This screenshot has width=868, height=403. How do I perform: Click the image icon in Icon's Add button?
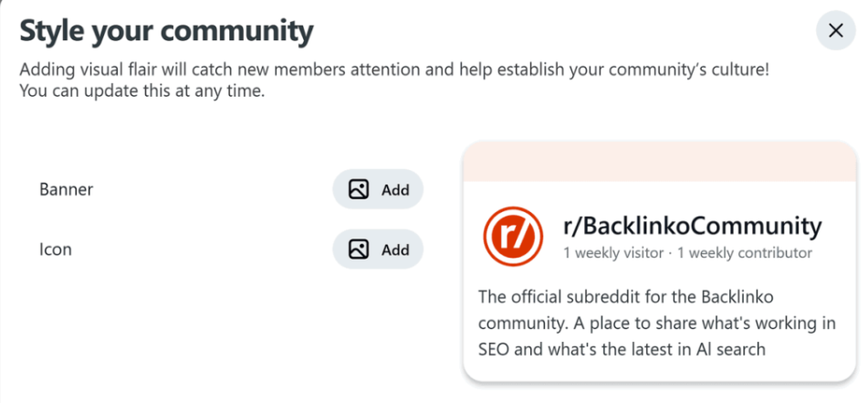pyautogui.click(x=359, y=249)
